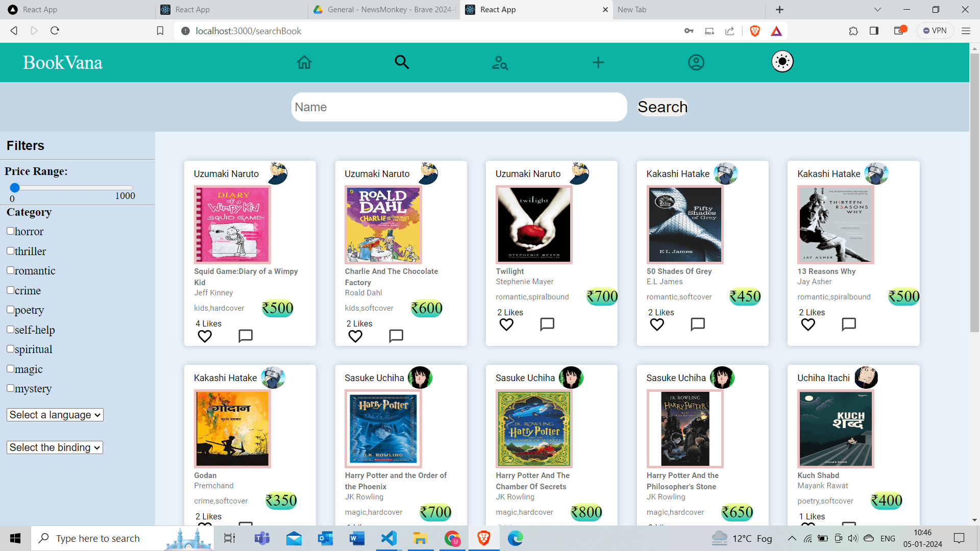
Task: Open comments for 13 Reasons Why
Action: 849,324
